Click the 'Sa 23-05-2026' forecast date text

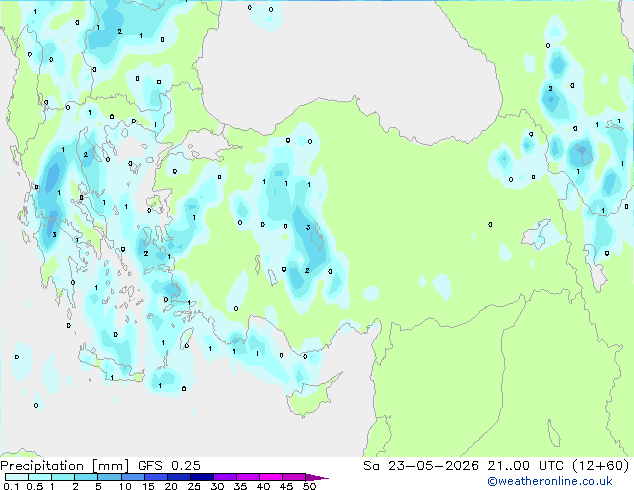pyautogui.click(x=421, y=466)
